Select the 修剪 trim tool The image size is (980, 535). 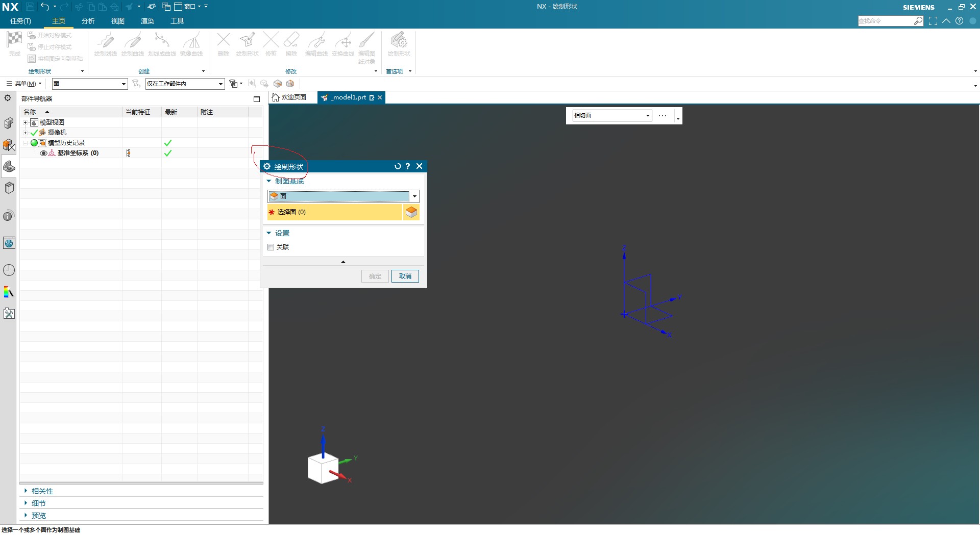[271, 44]
